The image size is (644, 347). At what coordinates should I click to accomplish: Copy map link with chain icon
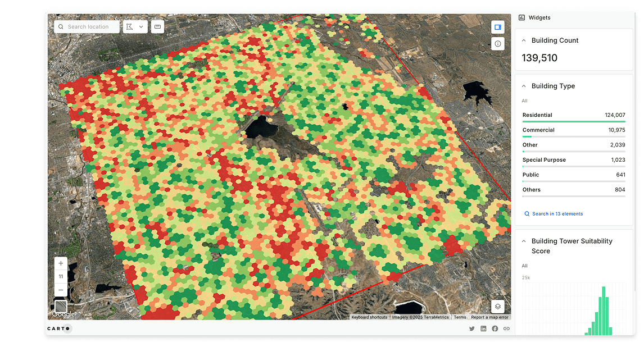(x=506, y=328)
